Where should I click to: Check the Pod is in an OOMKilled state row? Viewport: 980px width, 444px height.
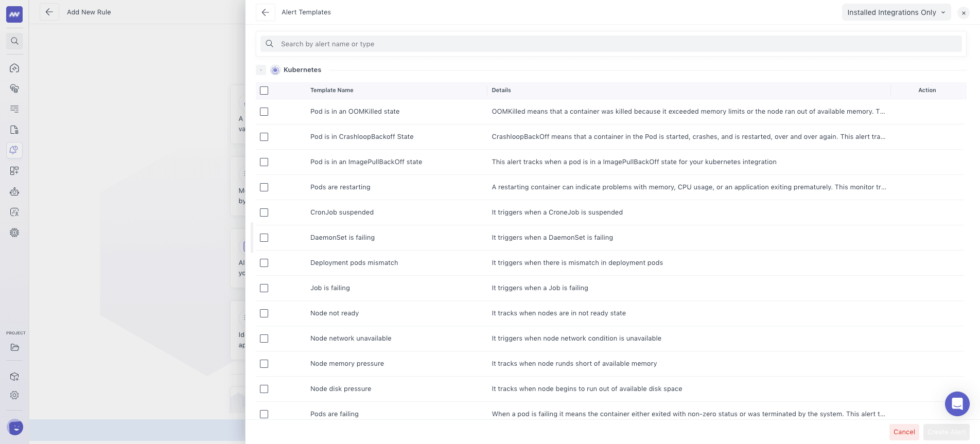tap(264, 112)
